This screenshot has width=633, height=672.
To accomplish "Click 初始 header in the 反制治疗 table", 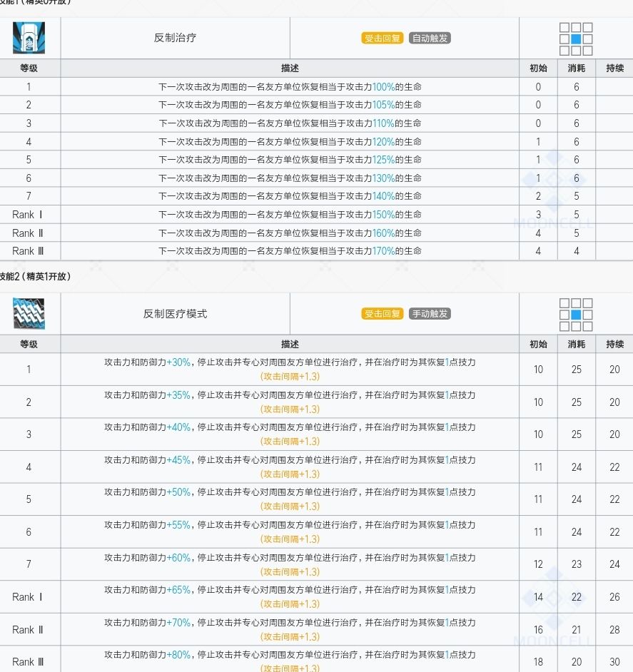I will (538, 68).
